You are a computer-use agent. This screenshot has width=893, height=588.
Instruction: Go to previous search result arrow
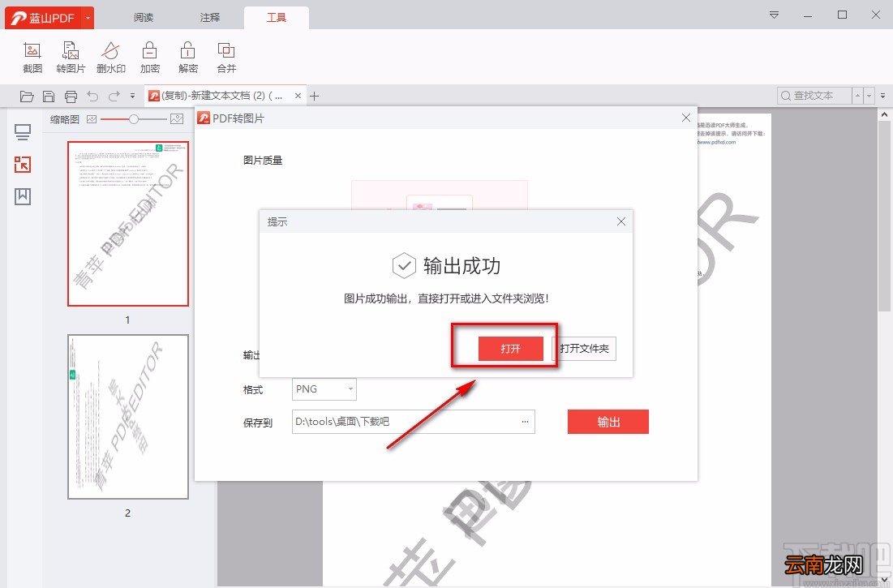pos(857,96)
